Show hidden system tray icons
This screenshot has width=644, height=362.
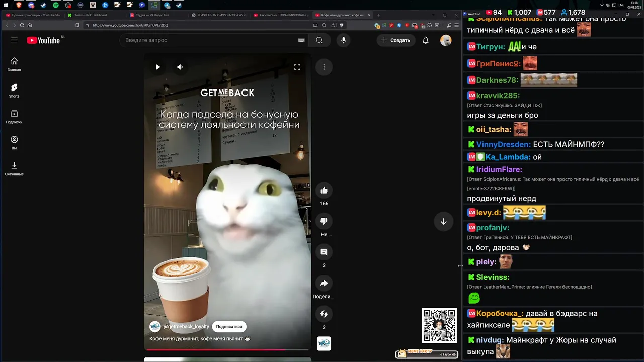pos(602,5)
